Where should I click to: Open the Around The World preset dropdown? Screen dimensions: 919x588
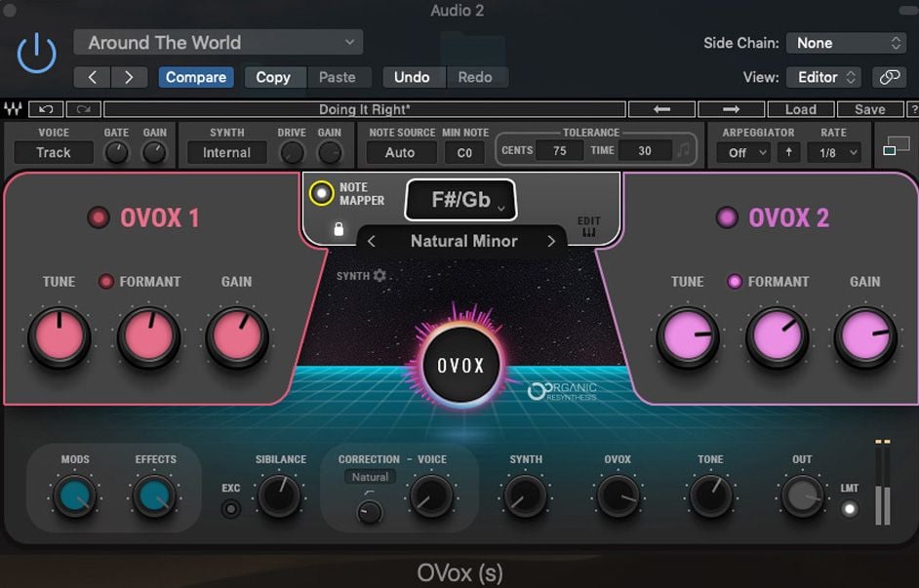218,43
